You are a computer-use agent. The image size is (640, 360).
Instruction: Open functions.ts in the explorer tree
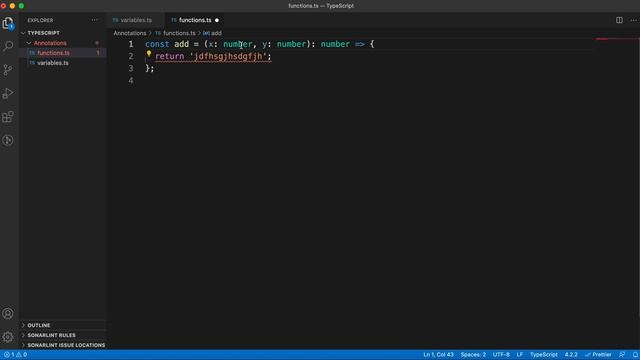point(53,53)
